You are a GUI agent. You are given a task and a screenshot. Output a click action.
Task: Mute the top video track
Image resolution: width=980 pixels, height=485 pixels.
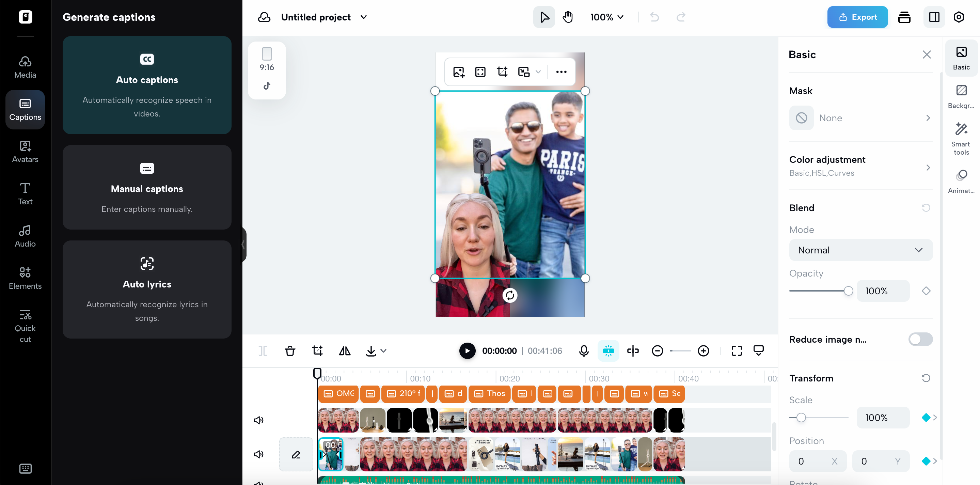click(x=259, y=420)
